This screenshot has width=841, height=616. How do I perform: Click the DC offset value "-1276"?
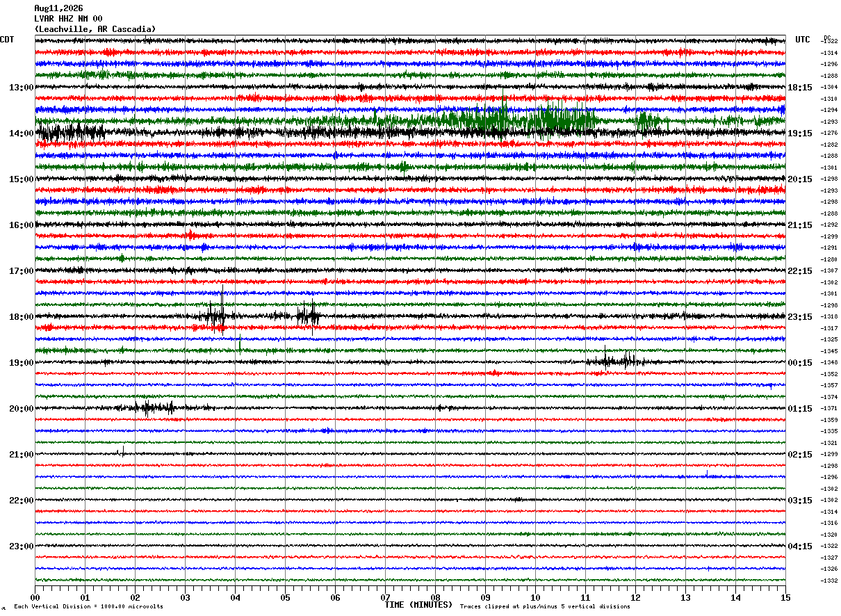coord(829,133)
